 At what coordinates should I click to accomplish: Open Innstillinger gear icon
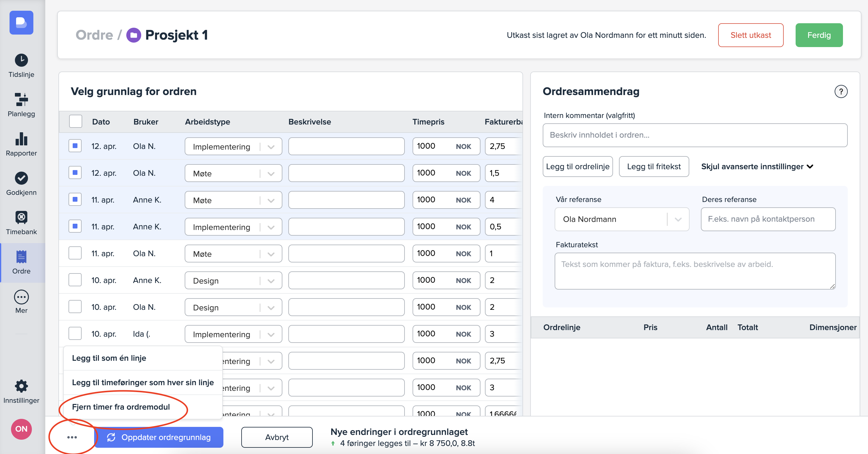click(21, 386)
